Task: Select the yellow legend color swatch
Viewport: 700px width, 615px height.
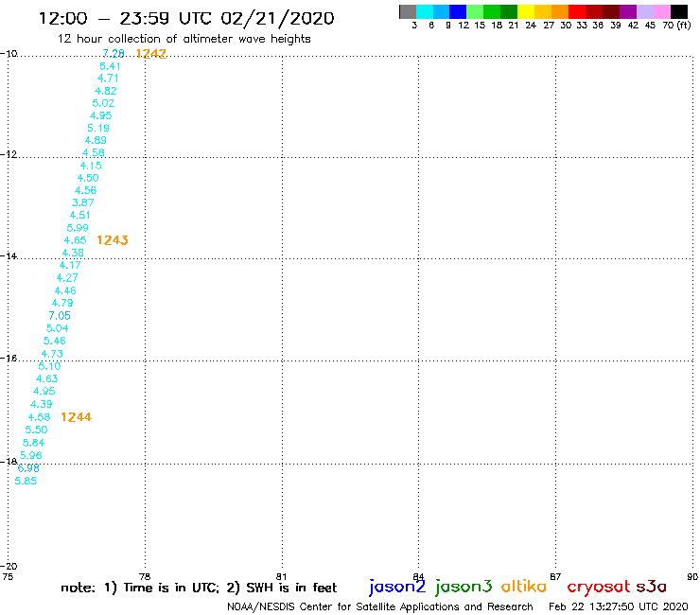Action: point(526,11)
